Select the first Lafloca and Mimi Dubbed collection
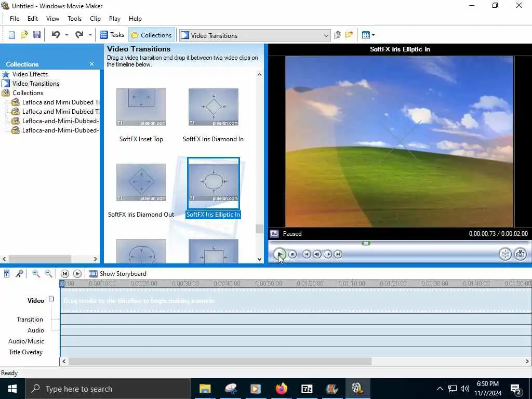This screenshot has height=399, width=532. (x=60, y=102)
